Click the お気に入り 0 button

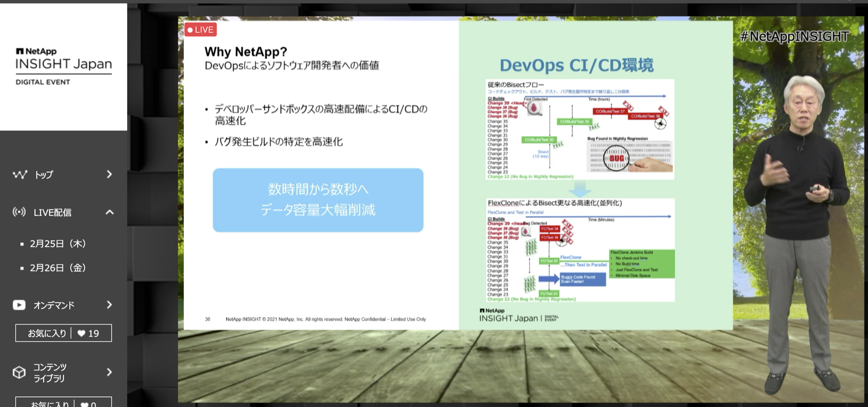(x=64, y=402)
